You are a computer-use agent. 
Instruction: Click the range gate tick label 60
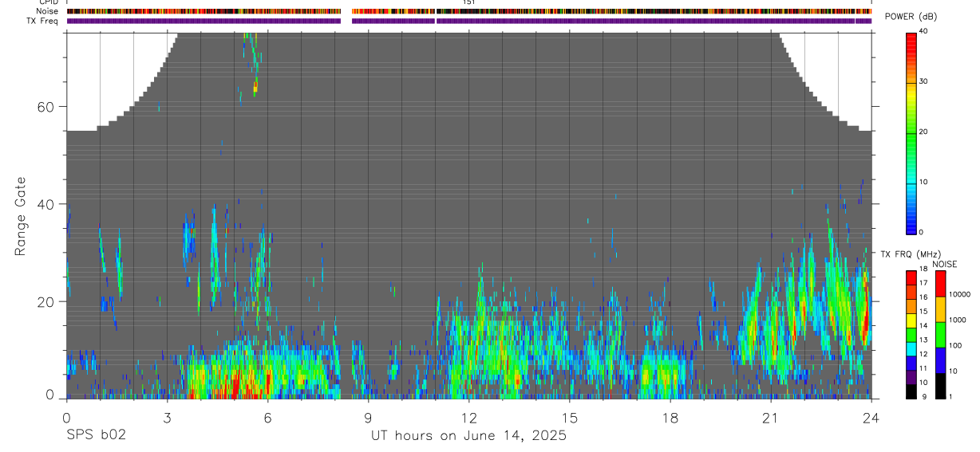click(45, 107)
